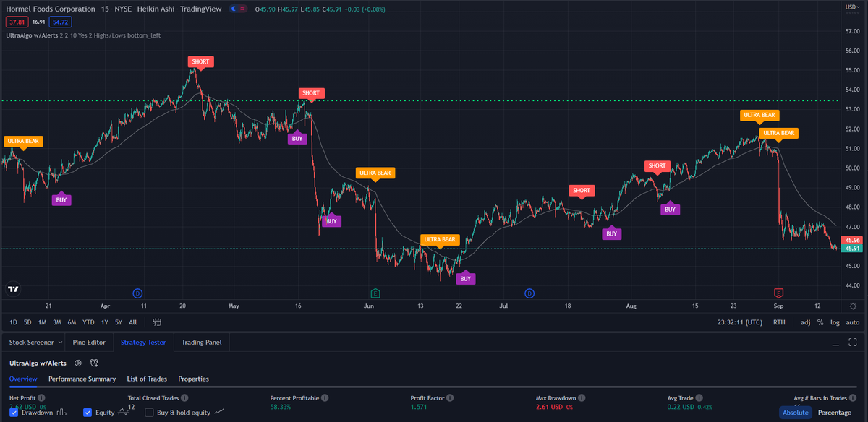This screenshot has height=422, width=868.
Task: Maximize the Strategy Tester panel
Action: [x=853, y=342]
